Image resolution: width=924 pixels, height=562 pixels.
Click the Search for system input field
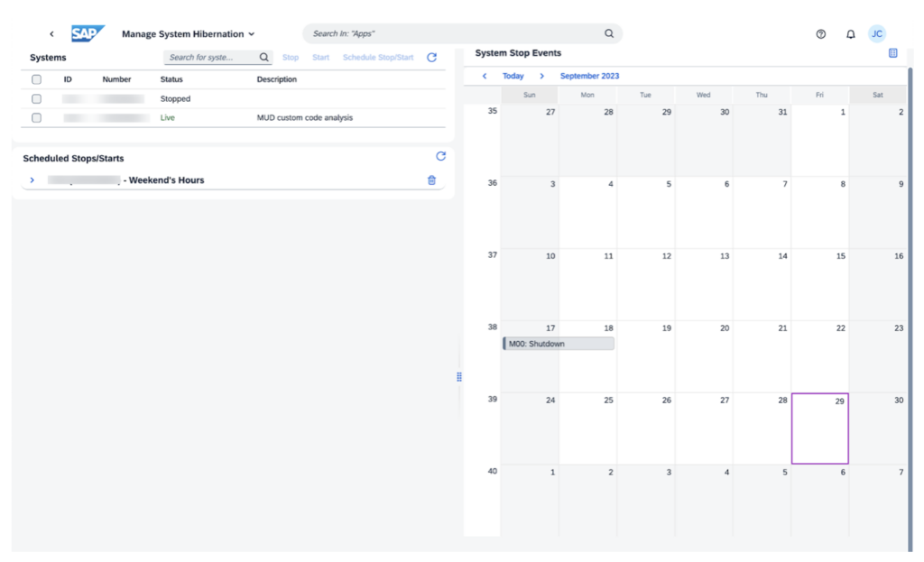(211, 58)
